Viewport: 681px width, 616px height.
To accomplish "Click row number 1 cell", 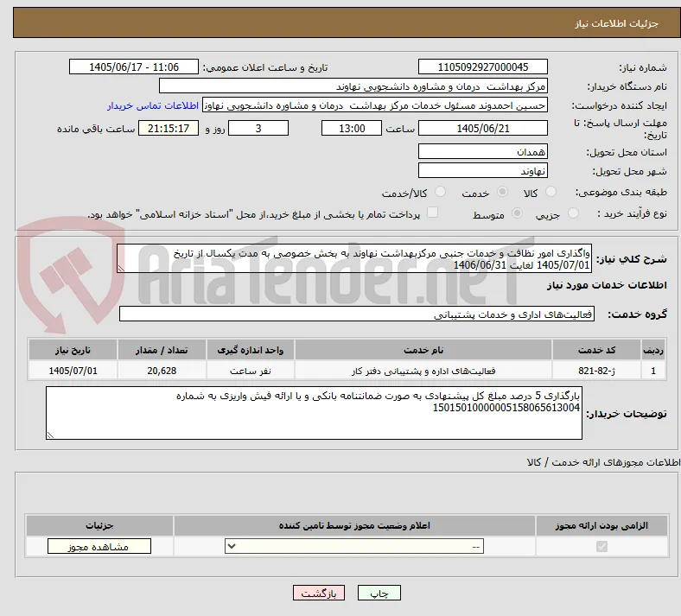I will pos(653,371).
